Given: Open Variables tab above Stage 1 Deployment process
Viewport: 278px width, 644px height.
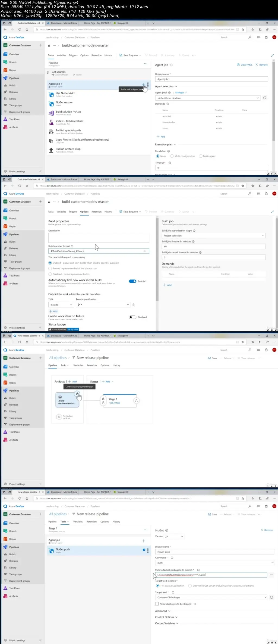Looking at the screenshot, I should [x=78, y=521].
